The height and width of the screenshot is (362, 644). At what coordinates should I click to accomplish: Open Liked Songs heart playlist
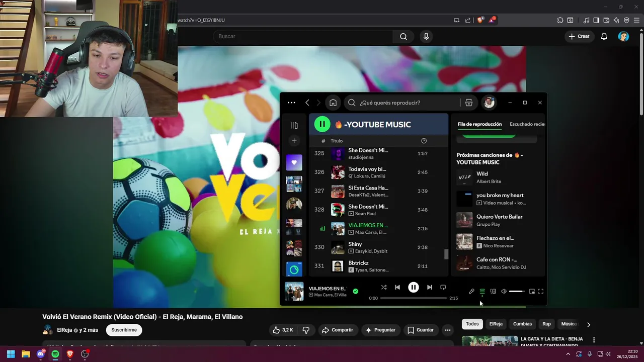(294, 162)
